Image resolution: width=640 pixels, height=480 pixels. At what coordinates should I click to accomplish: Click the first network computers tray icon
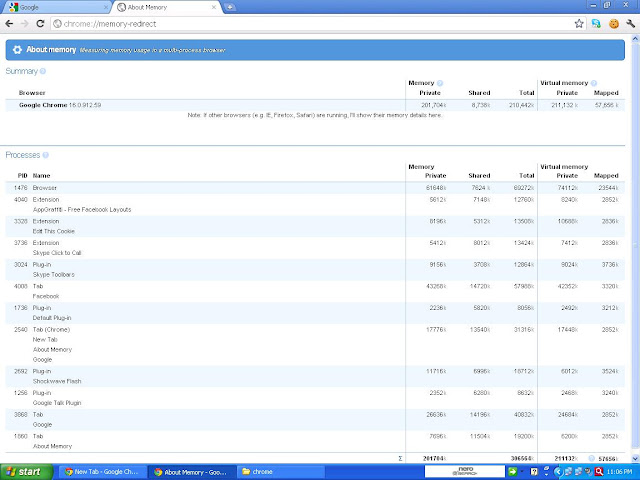(569, 472)
